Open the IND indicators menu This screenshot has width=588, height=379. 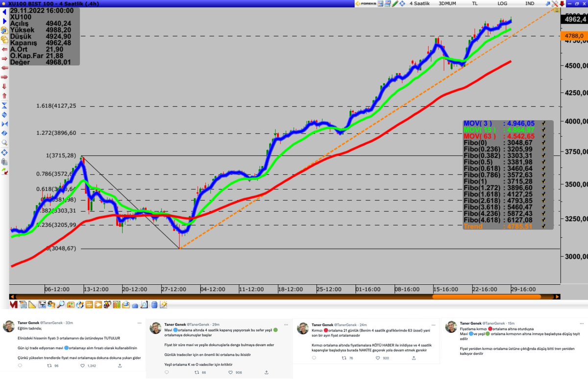pos(530,3)
